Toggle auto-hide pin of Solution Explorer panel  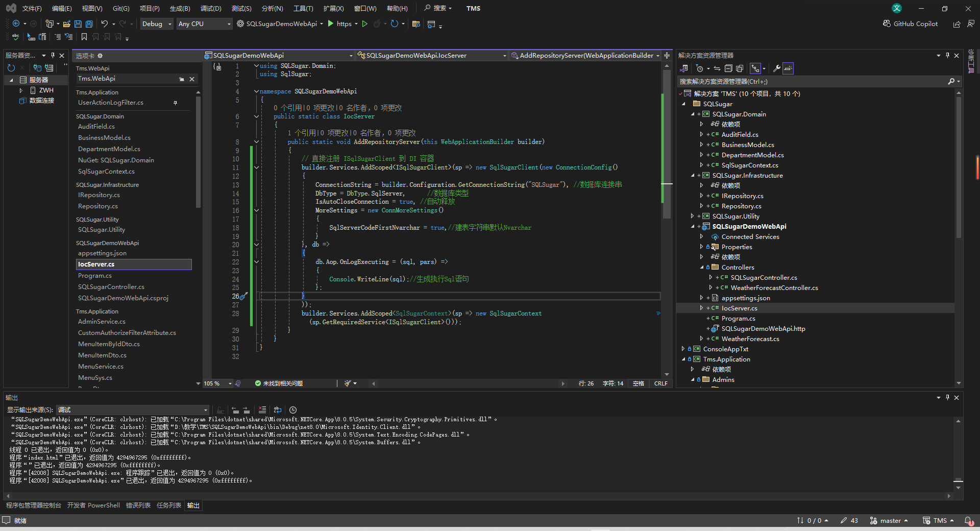coord(947,55)
